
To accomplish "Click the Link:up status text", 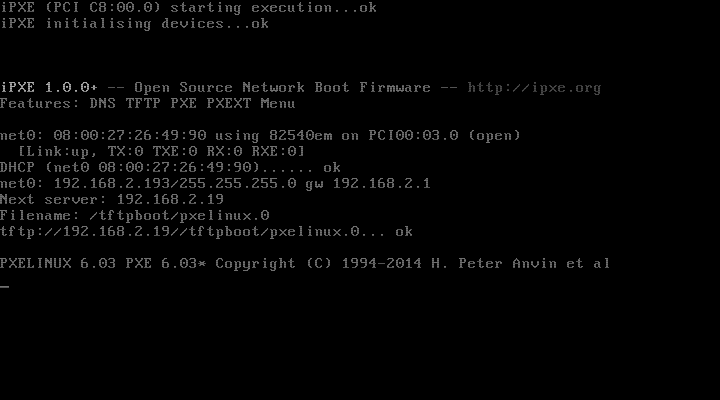I will 57,152.
